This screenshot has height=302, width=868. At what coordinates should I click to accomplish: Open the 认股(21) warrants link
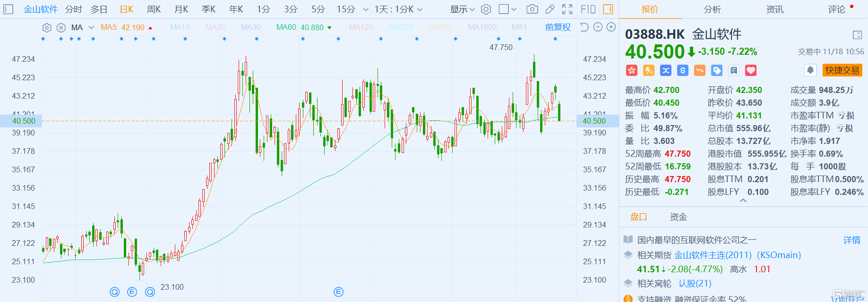coord(695,284)
